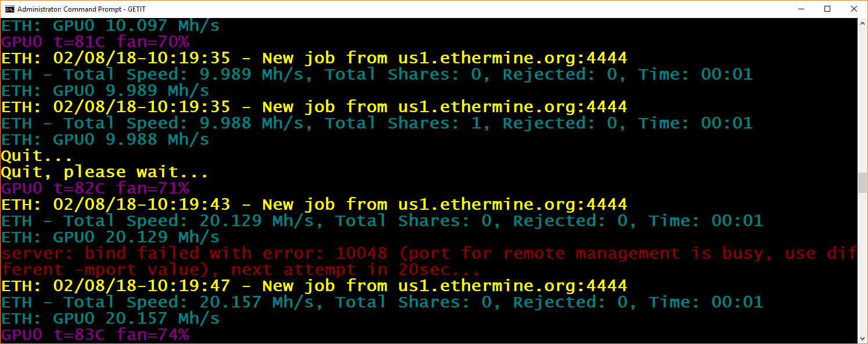Maximize the Command Prompt window
This screenshot has height=344, width=868.
pyautogui.click(x=827, y=9)
